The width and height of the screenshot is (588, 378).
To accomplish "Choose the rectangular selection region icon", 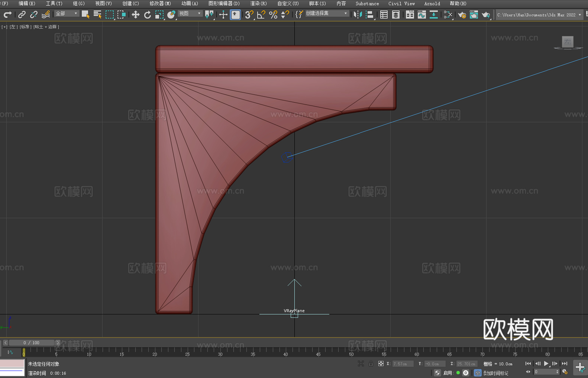I will click(110, 14).
